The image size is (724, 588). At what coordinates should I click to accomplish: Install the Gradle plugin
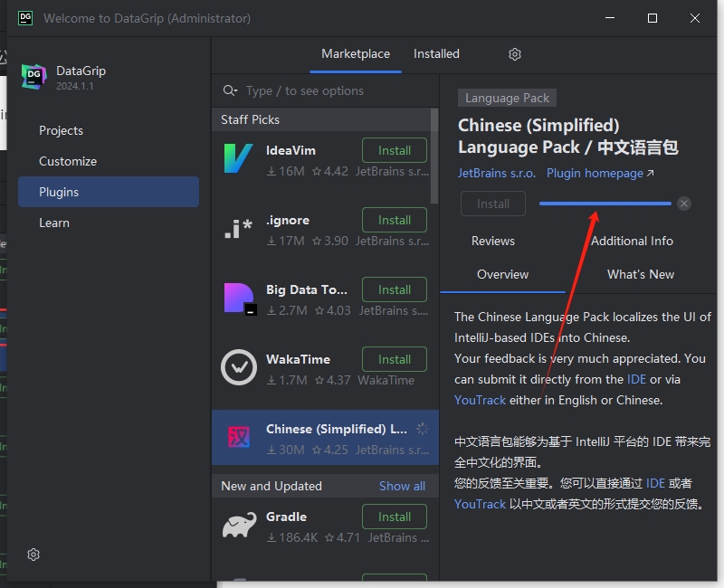(x=395, y=517)
